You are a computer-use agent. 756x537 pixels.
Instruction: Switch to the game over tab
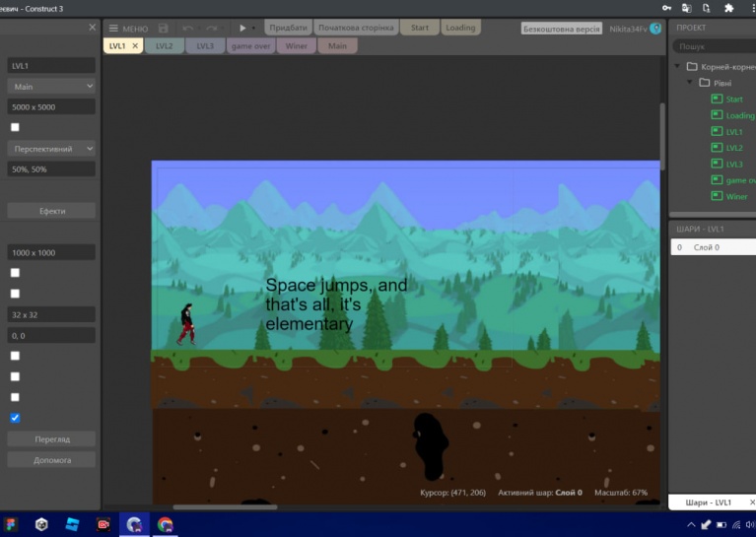[x=251, y=46]
